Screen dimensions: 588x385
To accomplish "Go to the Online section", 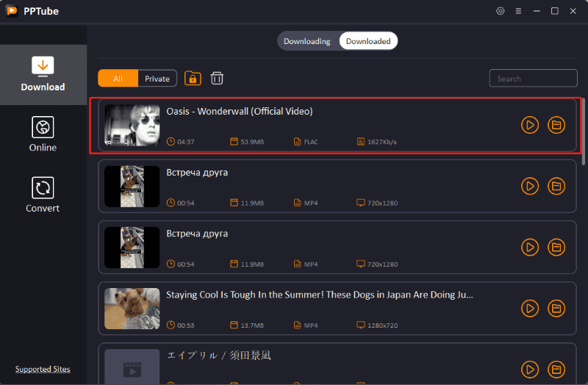I will pos(43,134).
